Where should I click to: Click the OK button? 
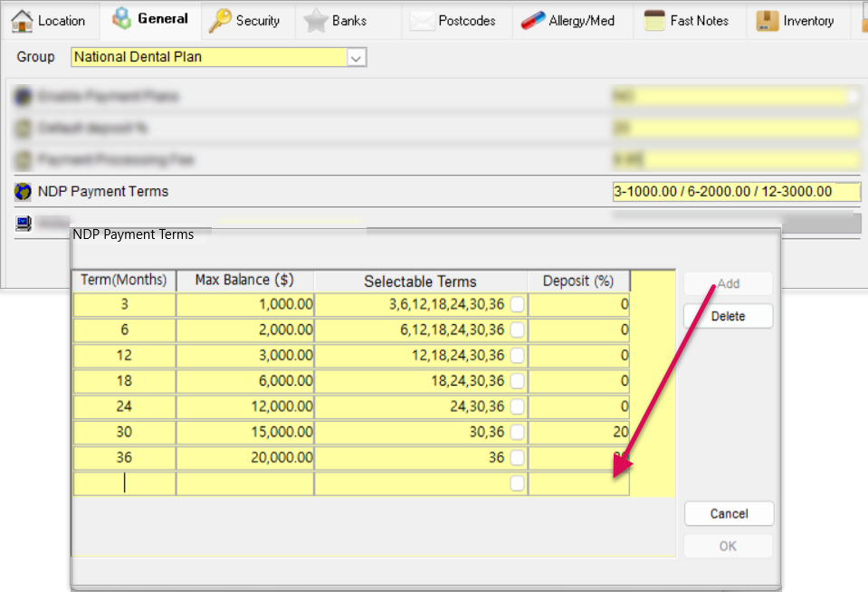point(728,546)
